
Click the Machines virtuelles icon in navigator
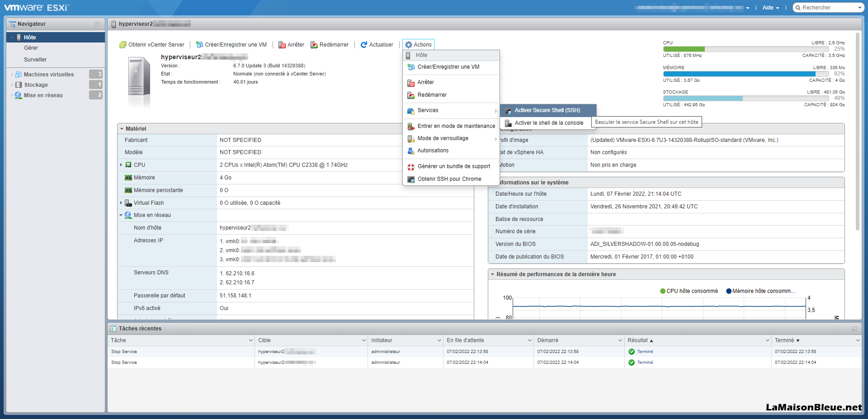(x=19, y=75)
